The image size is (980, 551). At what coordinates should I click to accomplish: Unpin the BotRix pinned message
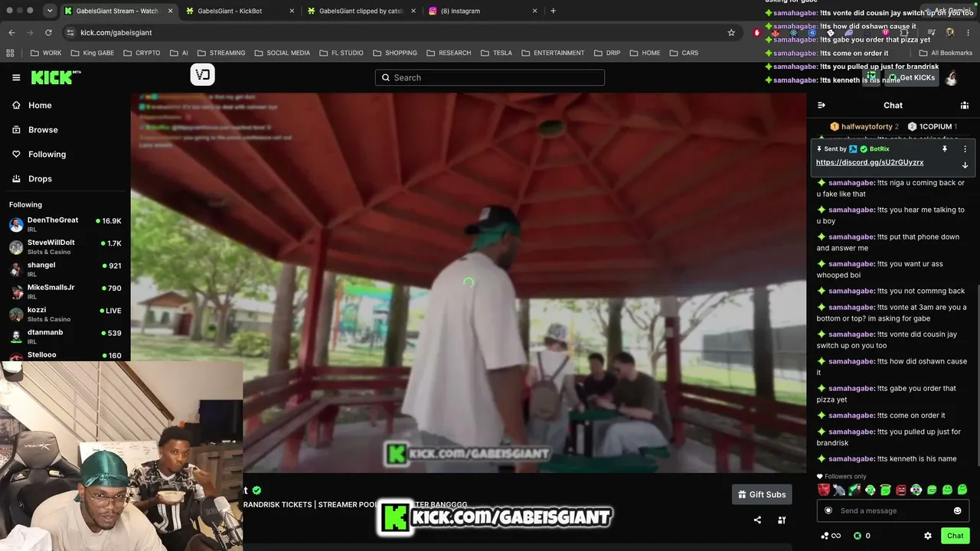pyautogui.click(x=945, y=149)
